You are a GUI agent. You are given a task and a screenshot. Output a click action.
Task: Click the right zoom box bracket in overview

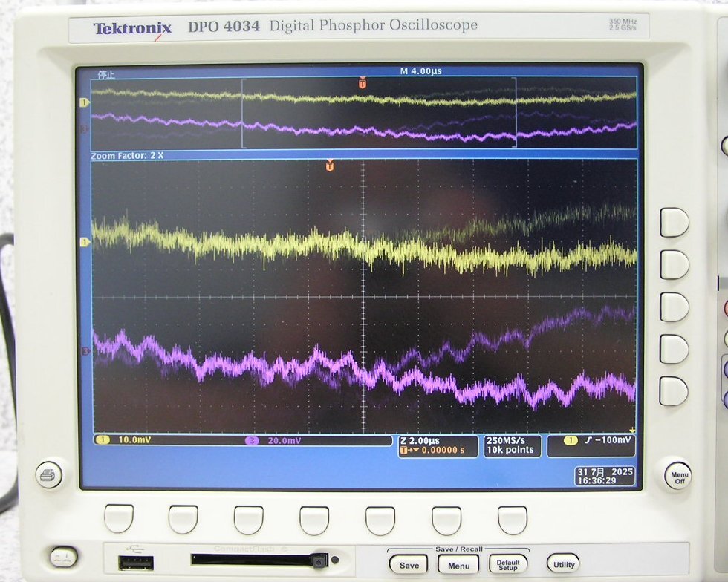pos(515,112)
